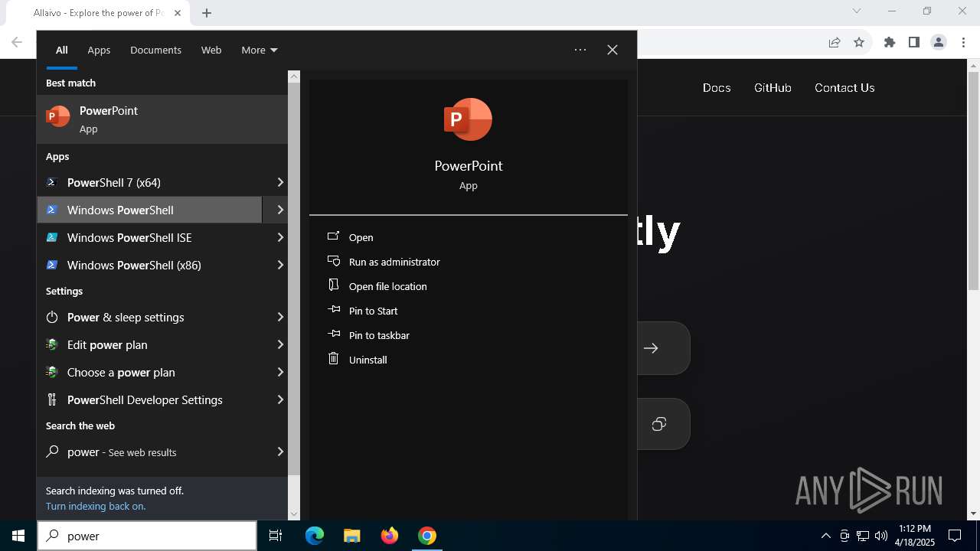The width and height of the screenshot is (980, 551).
Task: Open the notification center icon
Action: click(x=955, y=536)
